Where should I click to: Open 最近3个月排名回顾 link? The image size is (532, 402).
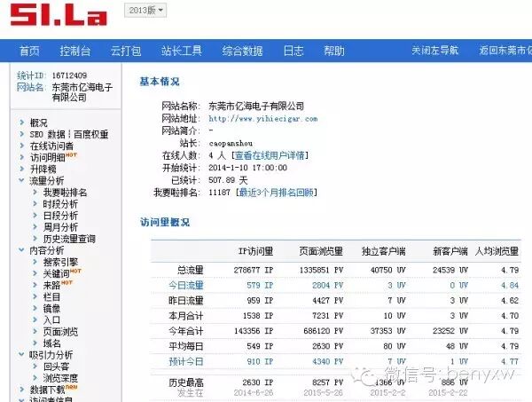tap(276, 193)
